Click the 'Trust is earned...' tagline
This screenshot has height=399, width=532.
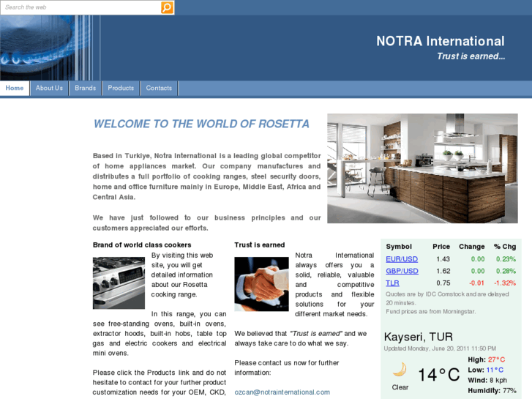[x=471, y=56]
